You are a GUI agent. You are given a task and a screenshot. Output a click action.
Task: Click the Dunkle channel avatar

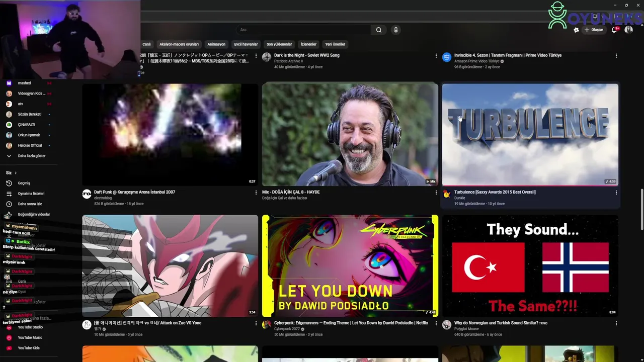pyautogui.click(x=447, y=194)
